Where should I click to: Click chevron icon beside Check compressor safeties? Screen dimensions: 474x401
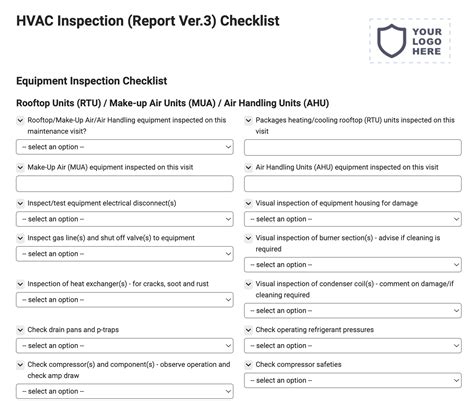click(x=248, y=365)
